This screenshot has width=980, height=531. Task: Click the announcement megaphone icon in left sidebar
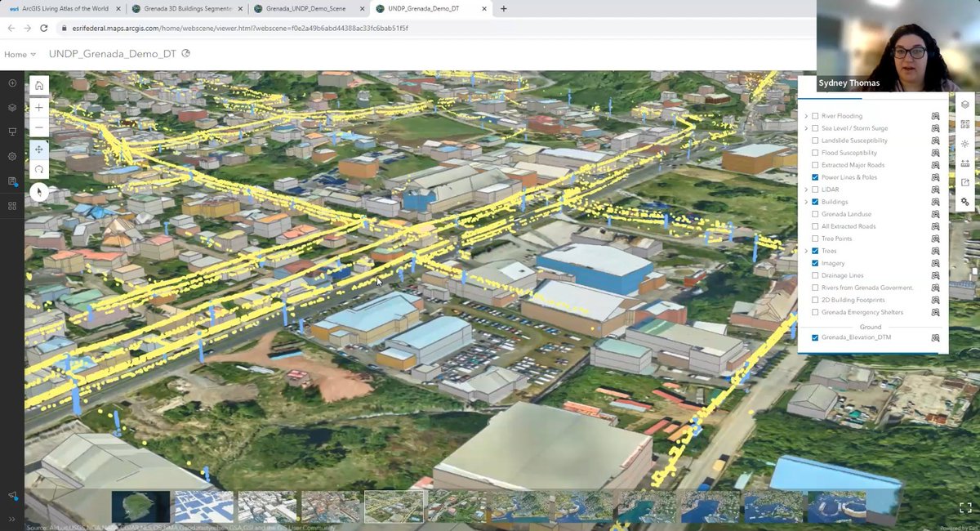pos(12,496)
